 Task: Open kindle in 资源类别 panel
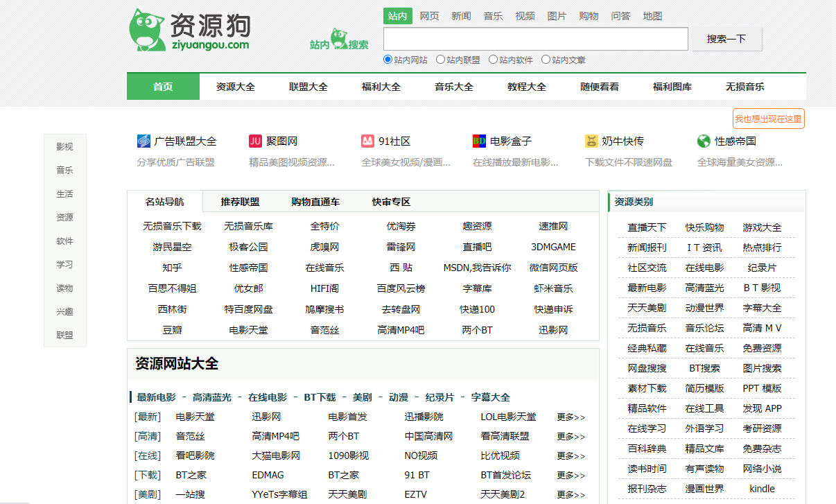pyautogui.click(x=762, y=489)
